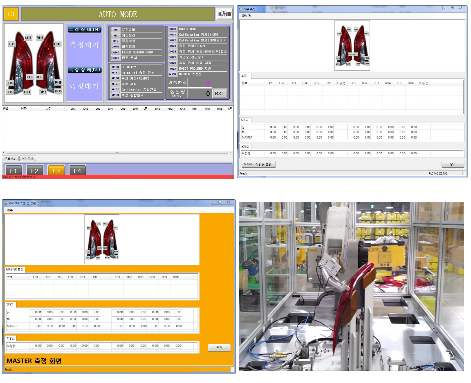This screenshot has height=383, width=471.
Task: Click the reset button beside the zero counter
Action: tap(220, 93)
